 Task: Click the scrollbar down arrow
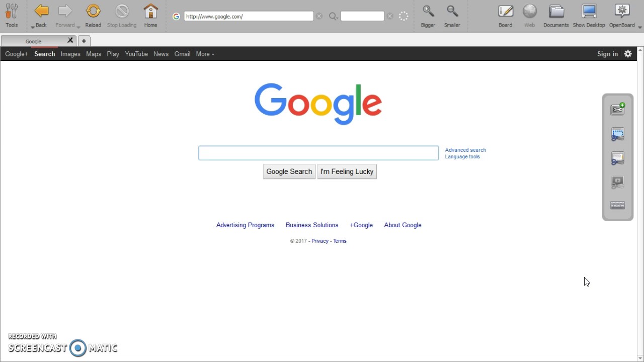click(x=640, y=358)
